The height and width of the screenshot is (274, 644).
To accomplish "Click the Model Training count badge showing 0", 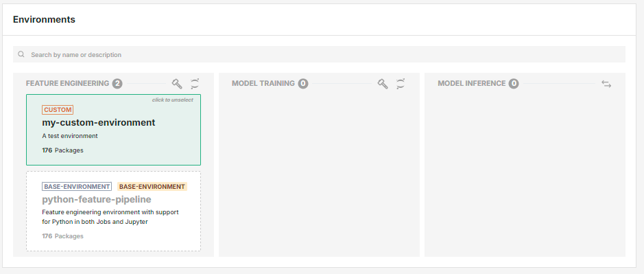I will coord(303,84).
